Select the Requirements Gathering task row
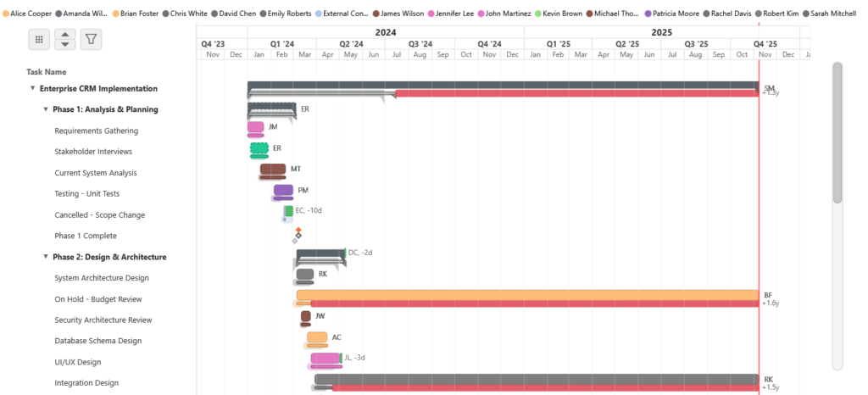 pos(96,131)
